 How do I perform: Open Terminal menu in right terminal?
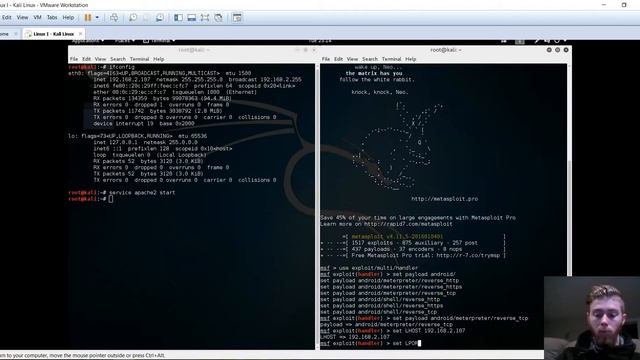[391, 59]
